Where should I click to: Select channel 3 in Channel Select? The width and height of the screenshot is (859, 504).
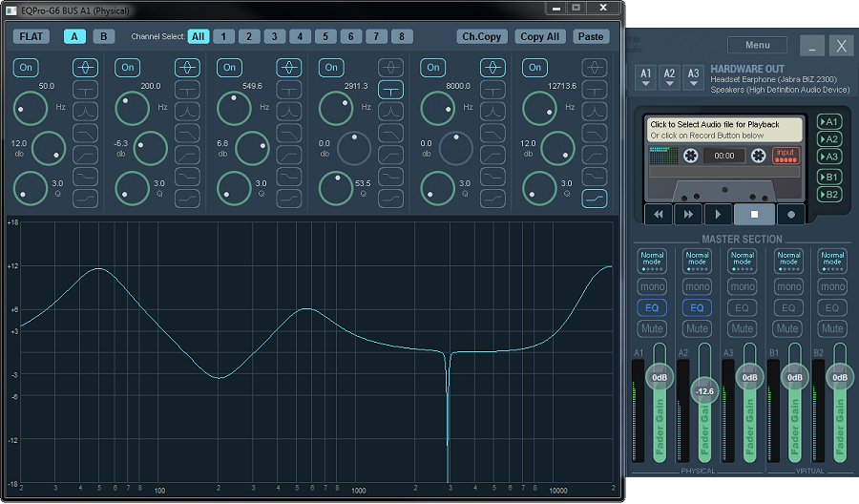274,36
